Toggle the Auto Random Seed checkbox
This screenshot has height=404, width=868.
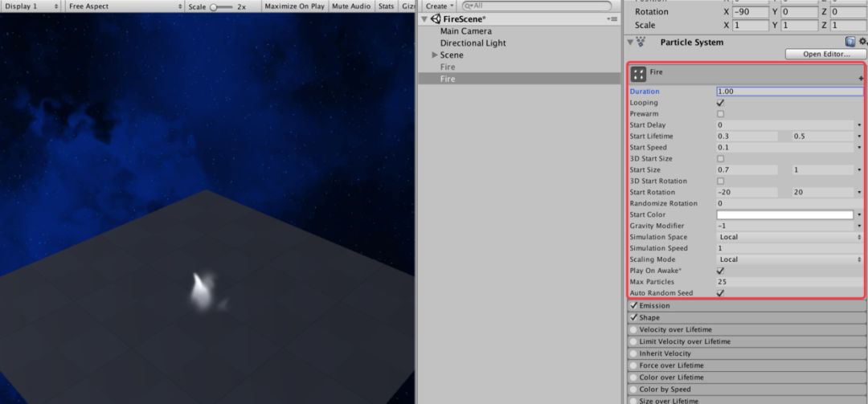click(x=720, y=293)
